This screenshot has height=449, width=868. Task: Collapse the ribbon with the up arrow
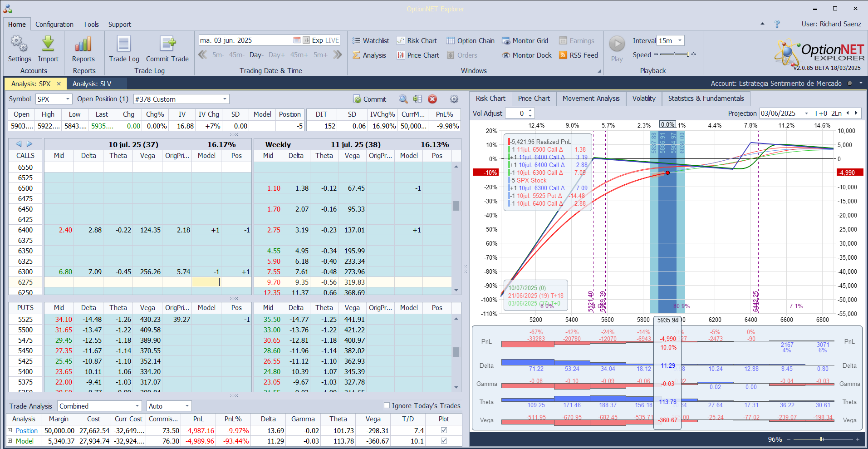click(x=762, y=24)
